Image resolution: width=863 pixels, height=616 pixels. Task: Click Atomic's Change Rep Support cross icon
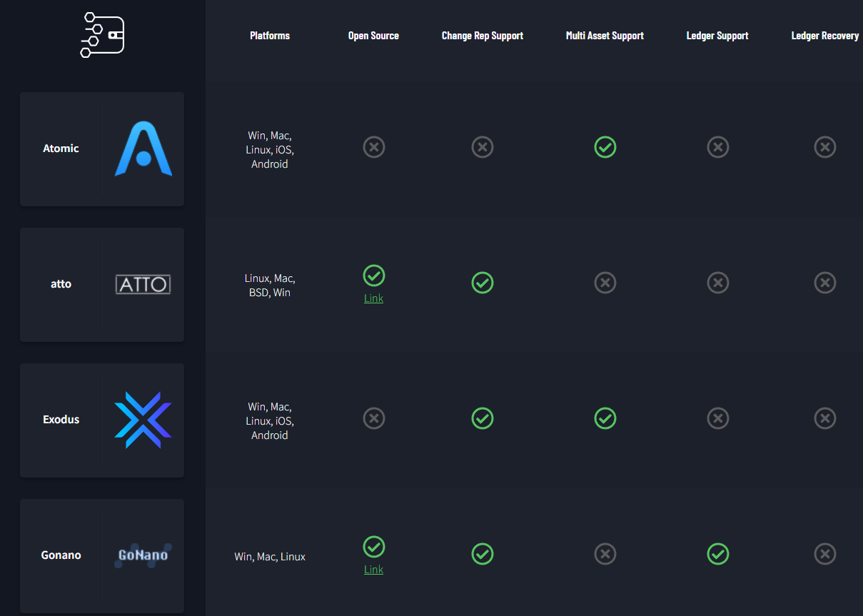tap(483, 147)
